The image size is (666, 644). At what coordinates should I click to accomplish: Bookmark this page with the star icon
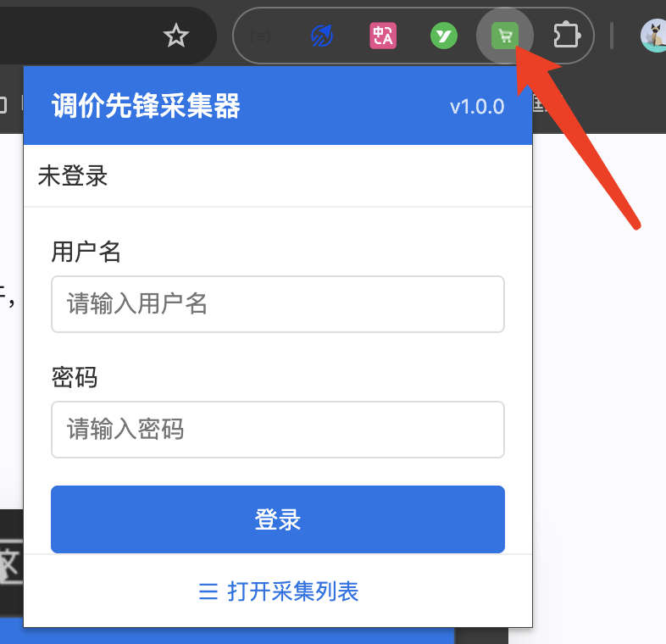pos(176,36)
